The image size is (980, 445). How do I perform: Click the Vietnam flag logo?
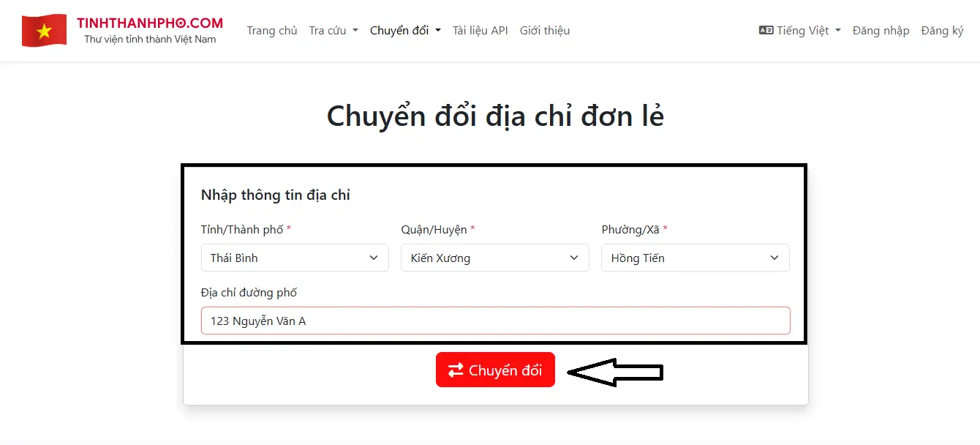click(x=44, y=31)
